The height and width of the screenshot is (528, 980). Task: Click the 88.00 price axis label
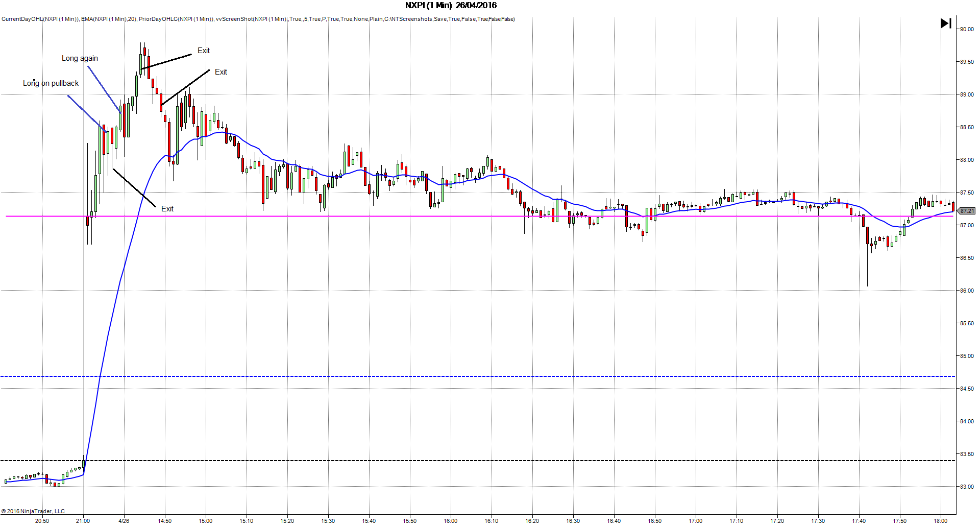[967, 160]
